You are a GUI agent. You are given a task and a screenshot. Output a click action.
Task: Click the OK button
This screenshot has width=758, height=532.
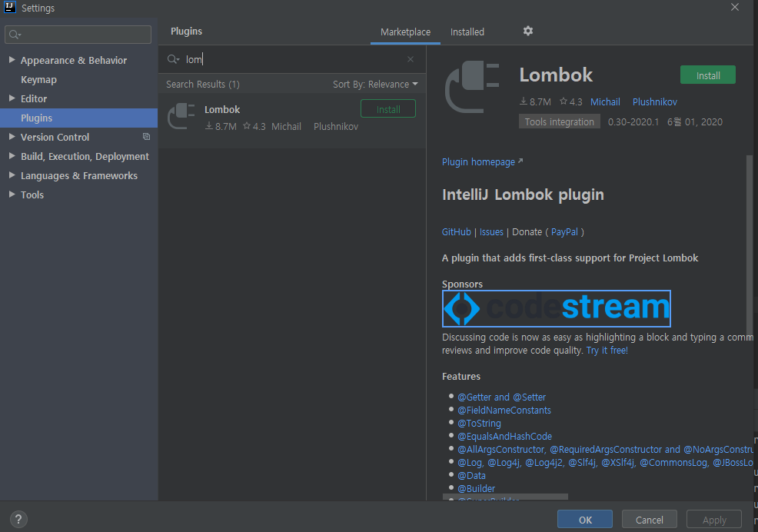coord(585,520)
